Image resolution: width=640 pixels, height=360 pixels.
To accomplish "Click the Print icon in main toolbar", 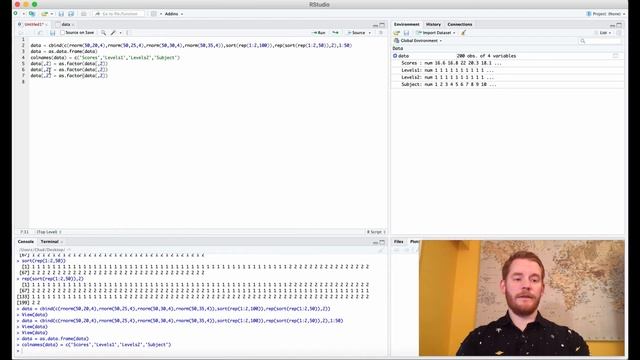I will click(84, 13).
